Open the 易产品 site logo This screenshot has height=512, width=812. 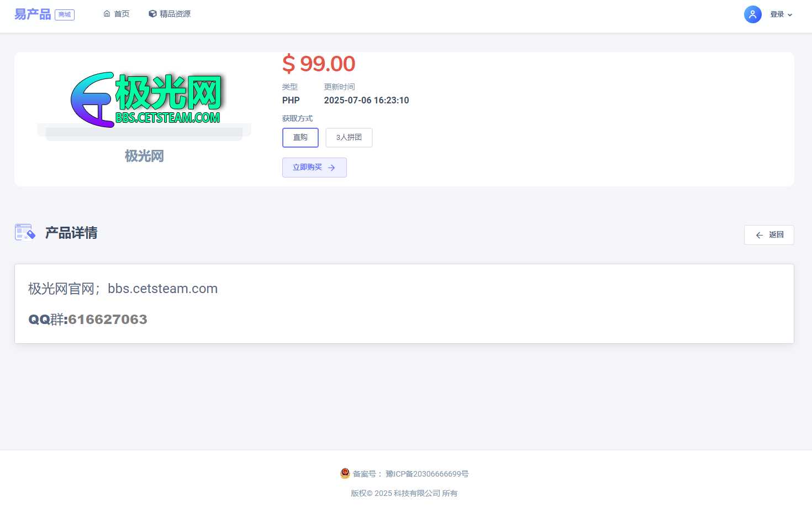point(33,14)
